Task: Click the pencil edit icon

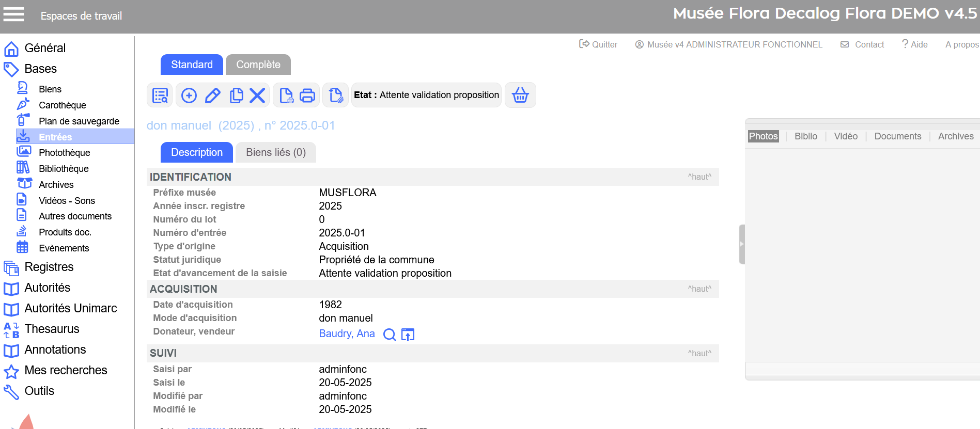Action: 212,96
